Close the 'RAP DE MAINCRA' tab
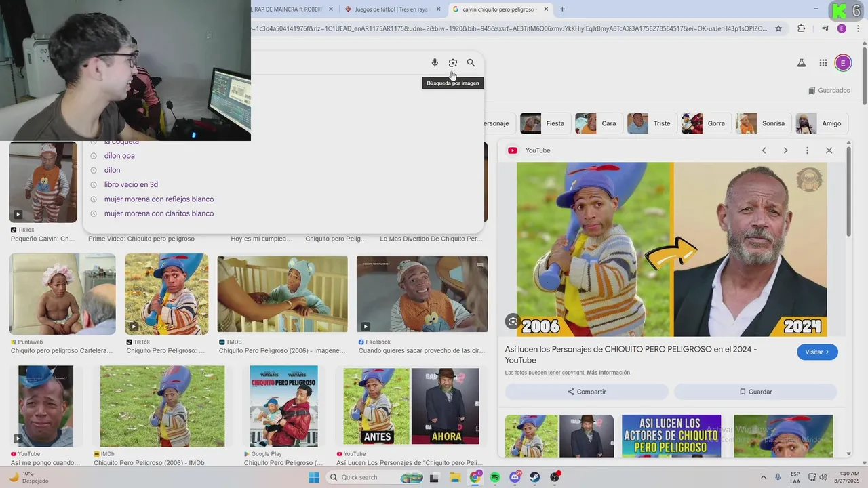868x488 pixels. (330, 9)
